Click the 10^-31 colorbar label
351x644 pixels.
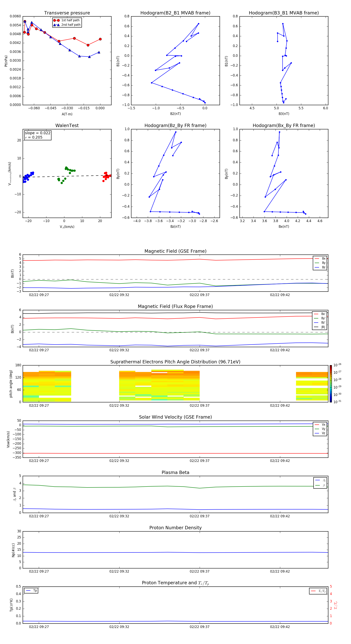tap(337, 402)
